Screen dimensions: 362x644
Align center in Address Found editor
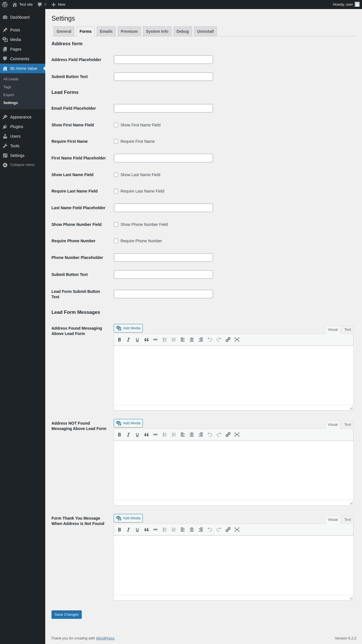(192, 340)
